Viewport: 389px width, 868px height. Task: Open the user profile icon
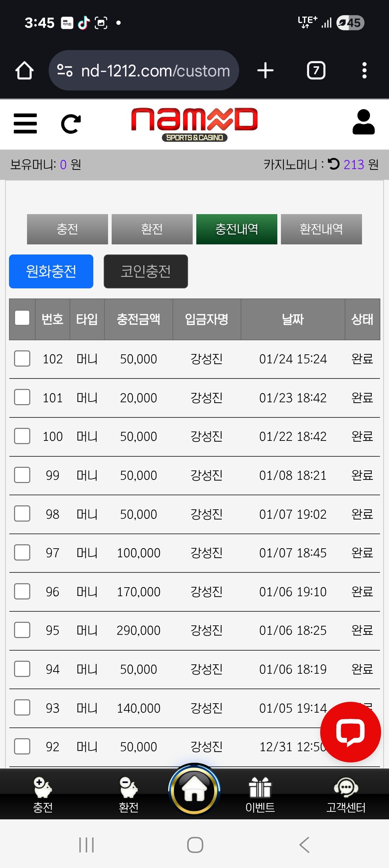(x=363, y=123)
